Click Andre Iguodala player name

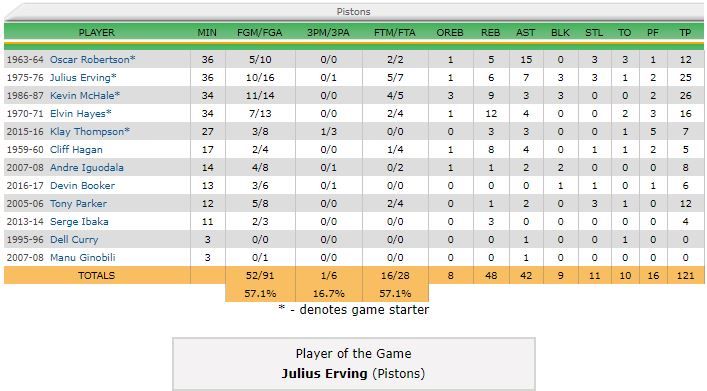coord(87,168)
